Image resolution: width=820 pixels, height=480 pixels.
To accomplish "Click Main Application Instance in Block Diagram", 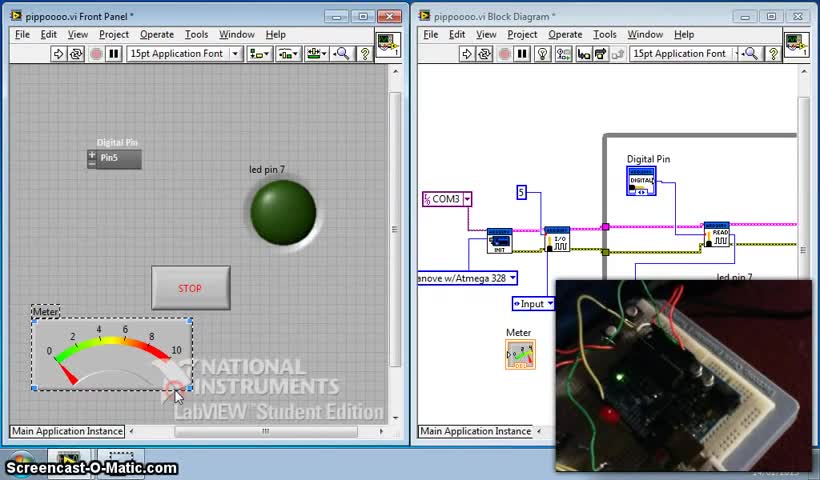I will pos(475,431).
